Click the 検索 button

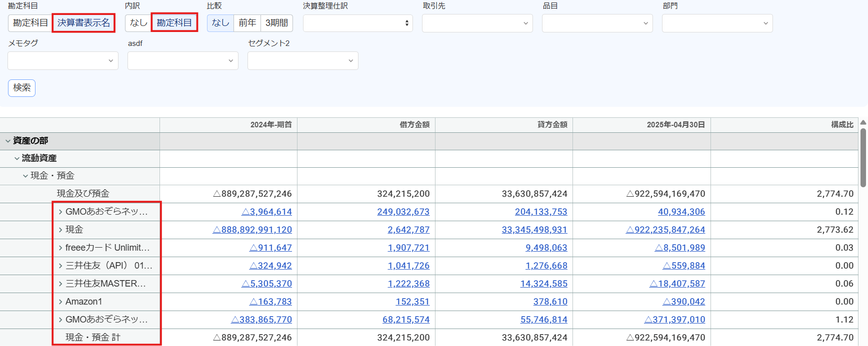click(21, 88)
